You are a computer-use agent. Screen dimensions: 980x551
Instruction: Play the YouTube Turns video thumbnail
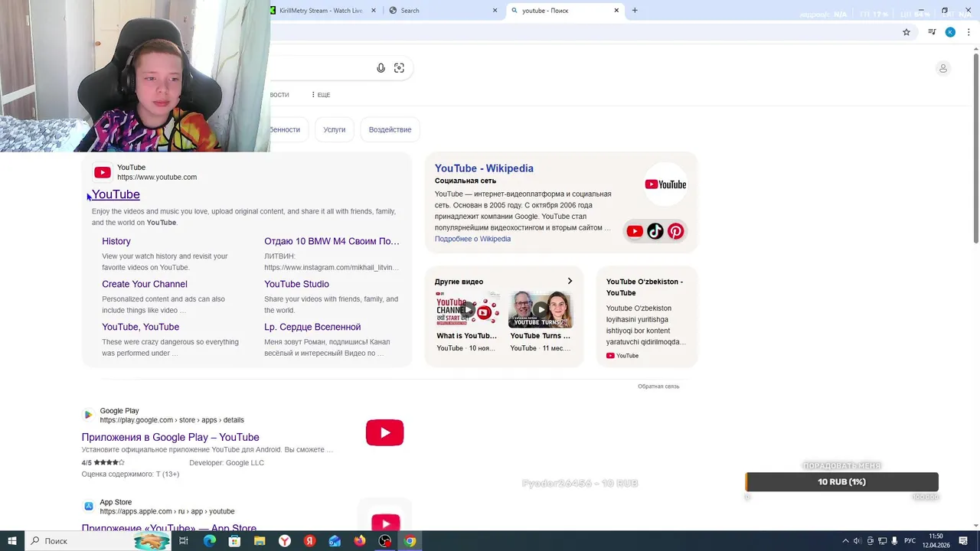(x=541, y=310)
